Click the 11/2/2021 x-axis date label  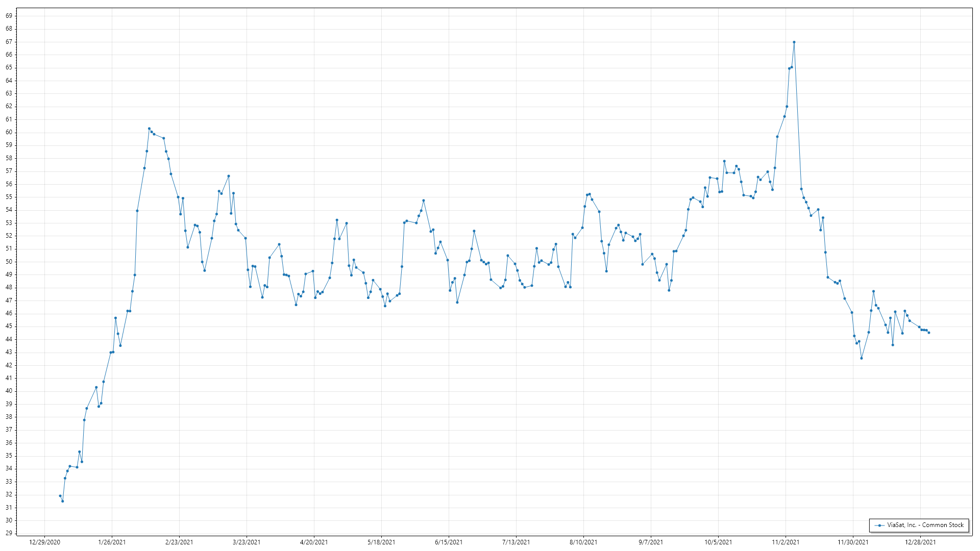[x=786, y=542]
